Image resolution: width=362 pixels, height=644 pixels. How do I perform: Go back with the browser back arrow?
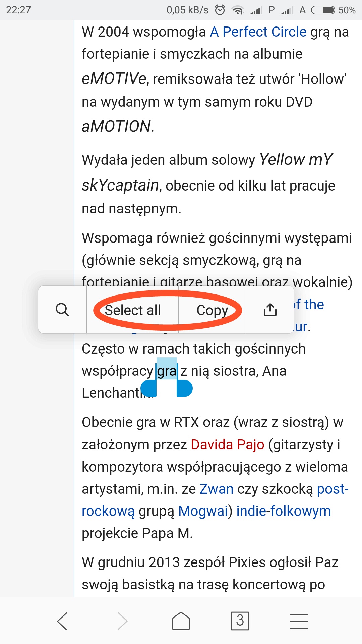pyautogui.click(x=62, y=621)
